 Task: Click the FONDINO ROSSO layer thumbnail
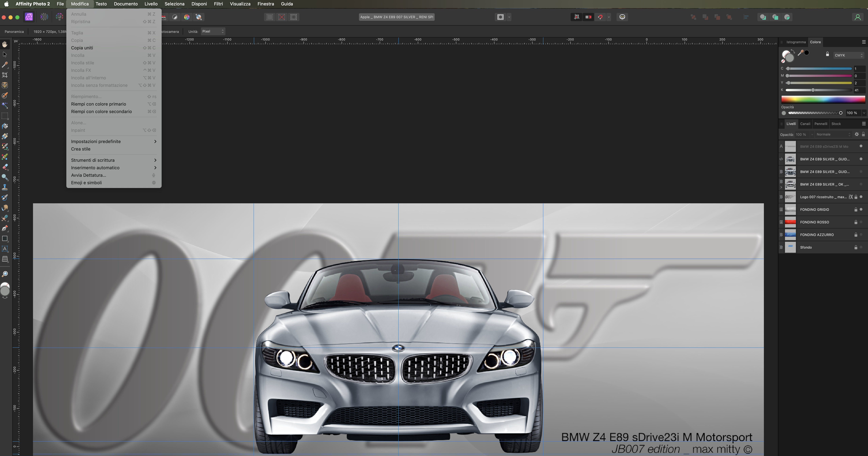pyautogui.click(x=790, y=222)
